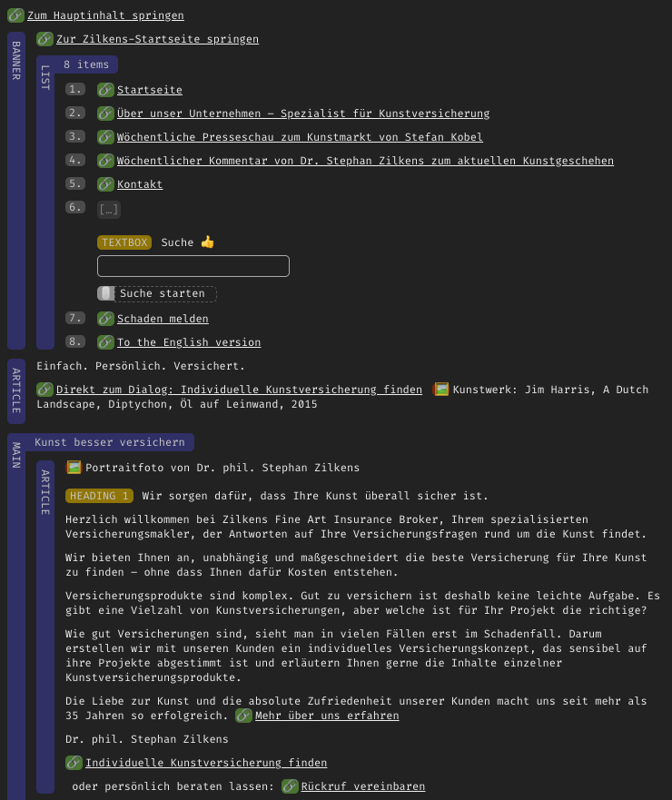The width and height of the screenshot is (672, 800).
Task: Click link icon before Zum Hauptinhalt springen
Action: pos(15,15)
